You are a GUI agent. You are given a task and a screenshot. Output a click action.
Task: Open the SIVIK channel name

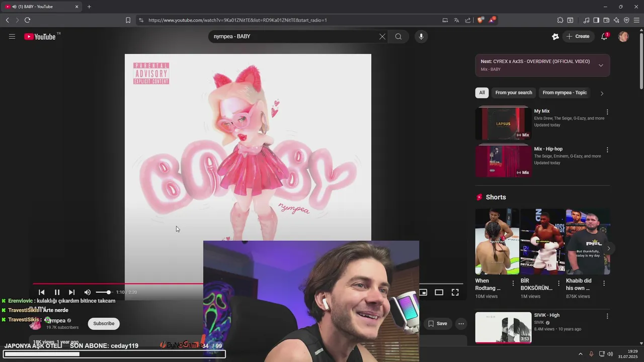(539, 323)
